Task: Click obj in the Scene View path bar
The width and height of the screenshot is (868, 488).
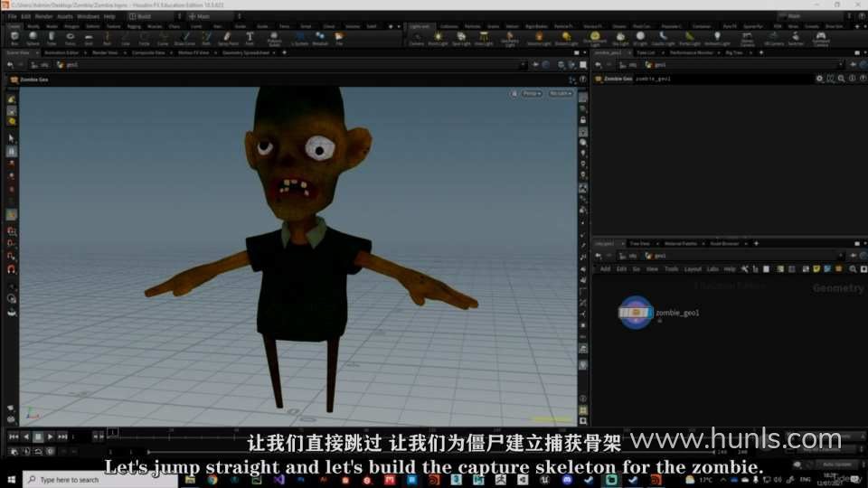Action: [40, 65]
